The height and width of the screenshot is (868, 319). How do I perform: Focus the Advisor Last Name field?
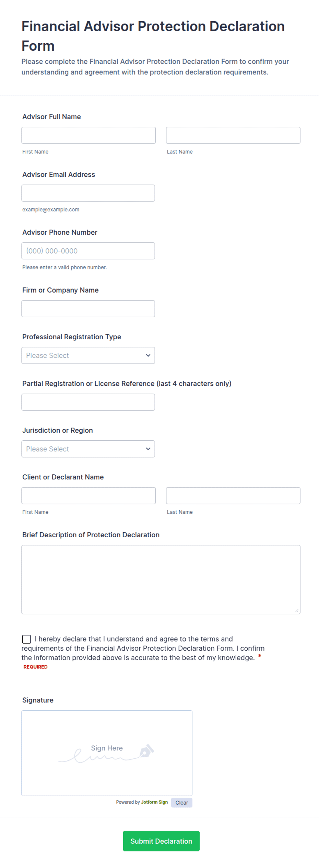233,135
